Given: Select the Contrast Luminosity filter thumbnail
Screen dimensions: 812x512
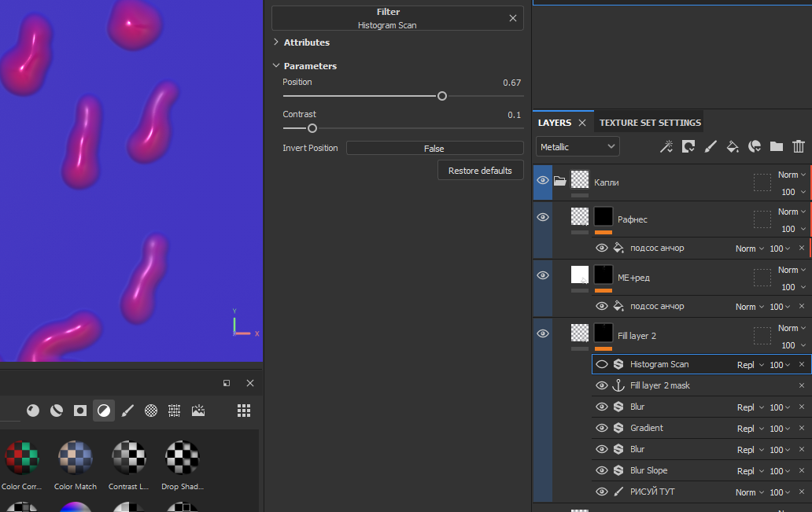Looking at the screenshot, I should 129,457.
